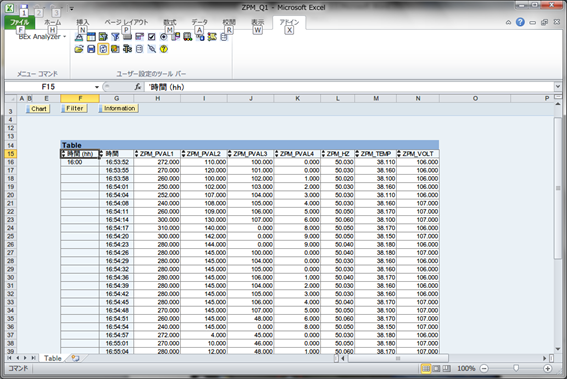Click the highlighted BEx Refresh icon

click(103, 49)
